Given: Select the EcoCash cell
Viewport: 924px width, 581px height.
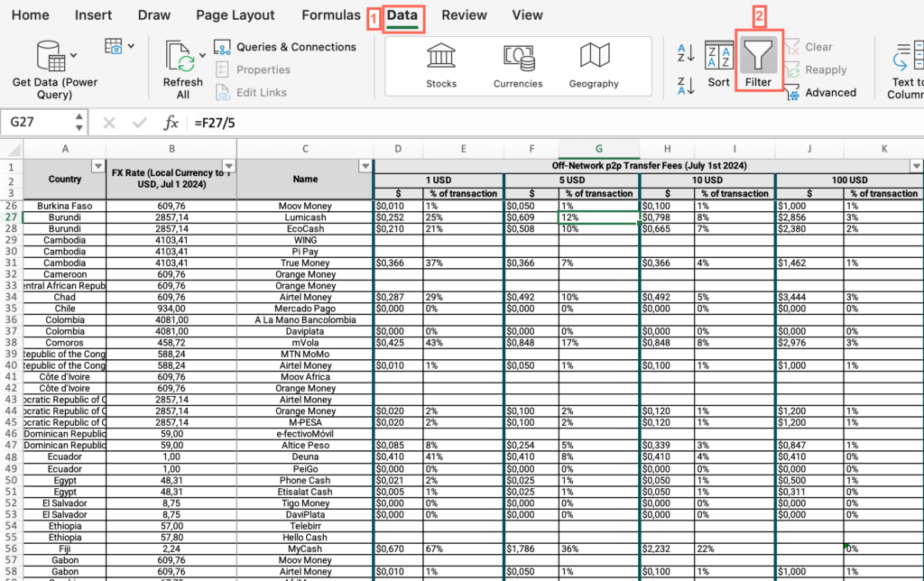Looking at the screenshot, I should [305, 228].
